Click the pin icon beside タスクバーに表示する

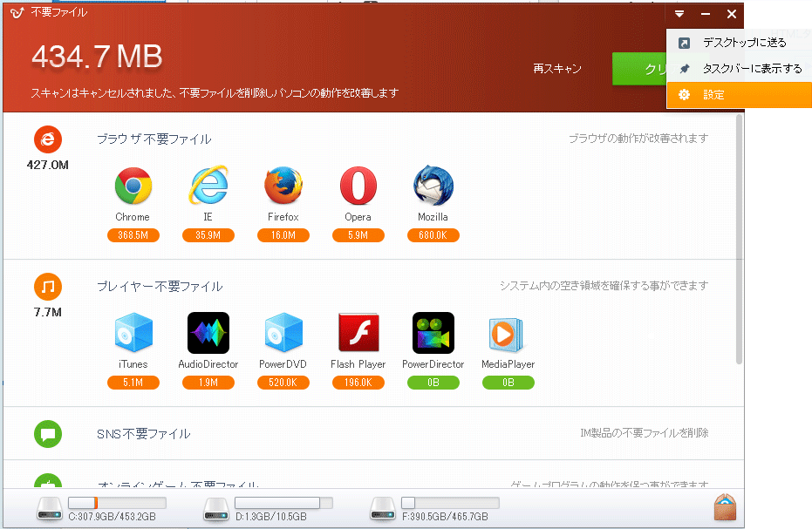point(684,69)
